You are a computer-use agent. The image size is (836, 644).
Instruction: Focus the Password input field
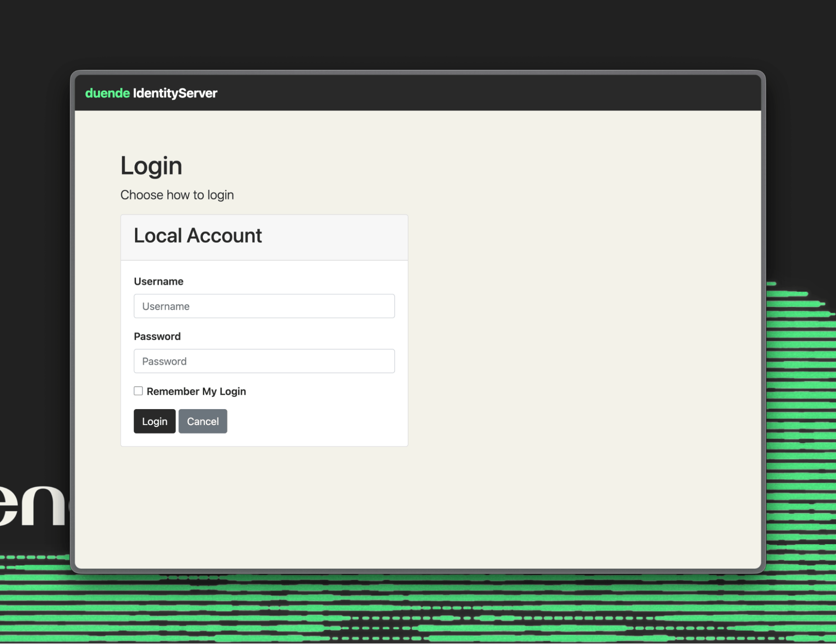tap(264, 361)
